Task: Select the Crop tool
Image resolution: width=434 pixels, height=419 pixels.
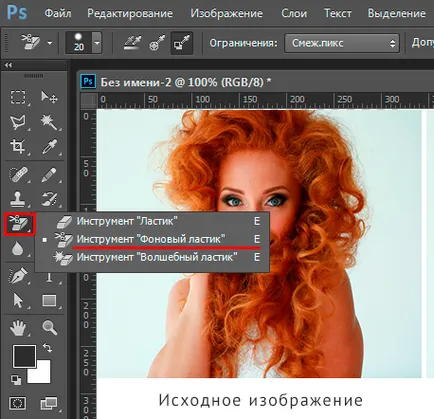Action: (x=18, y=147)
